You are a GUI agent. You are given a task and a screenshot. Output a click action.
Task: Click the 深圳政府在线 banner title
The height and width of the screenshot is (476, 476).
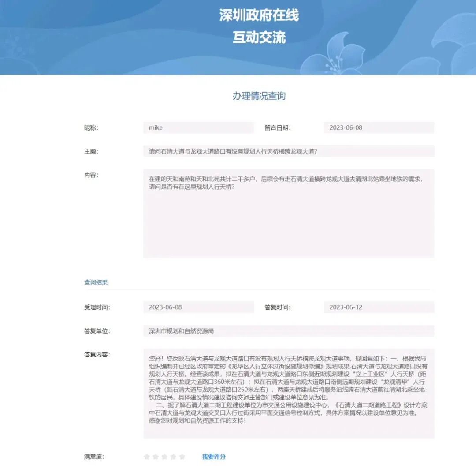pos(259,15)
